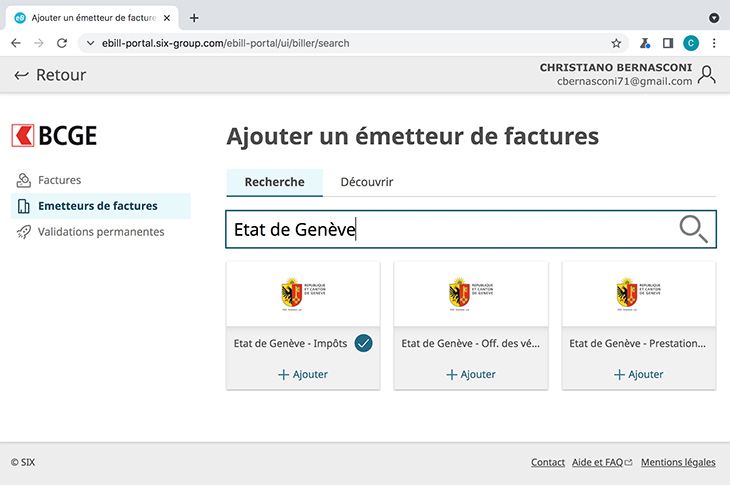This screenshot has height=485, width=730.
Task: Click the user name CHRISTIANO BERNASCONI
Action: pyautogui.click(x=615, y=67)
